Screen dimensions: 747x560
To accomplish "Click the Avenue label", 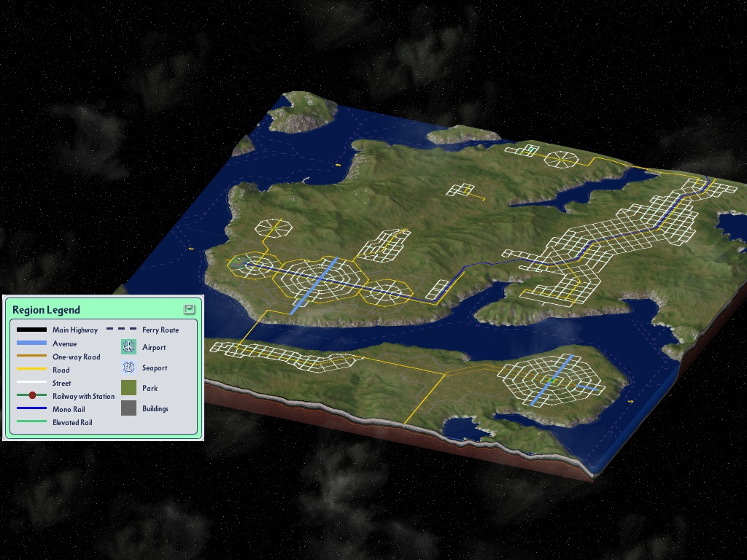I will 65,344.
